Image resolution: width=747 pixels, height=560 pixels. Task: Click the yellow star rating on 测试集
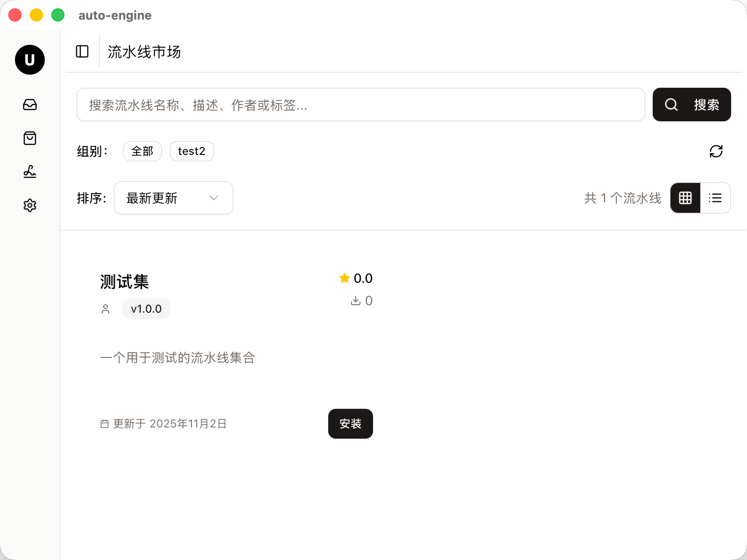[x=345, y=278]
